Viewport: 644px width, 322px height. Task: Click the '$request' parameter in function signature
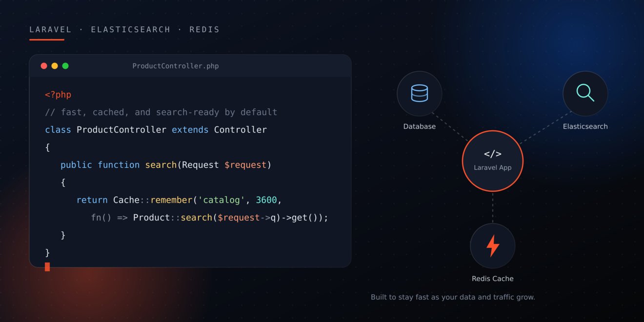click(245, 165)
